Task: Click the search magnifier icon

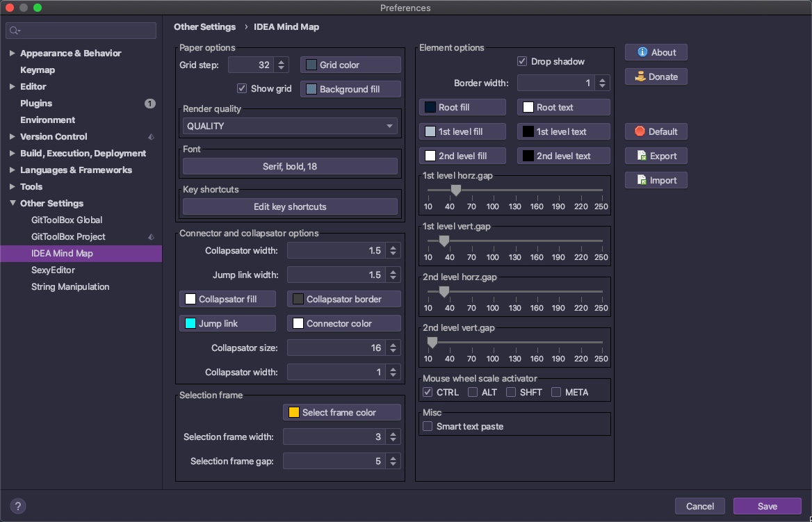Action: tap(15, 31)
